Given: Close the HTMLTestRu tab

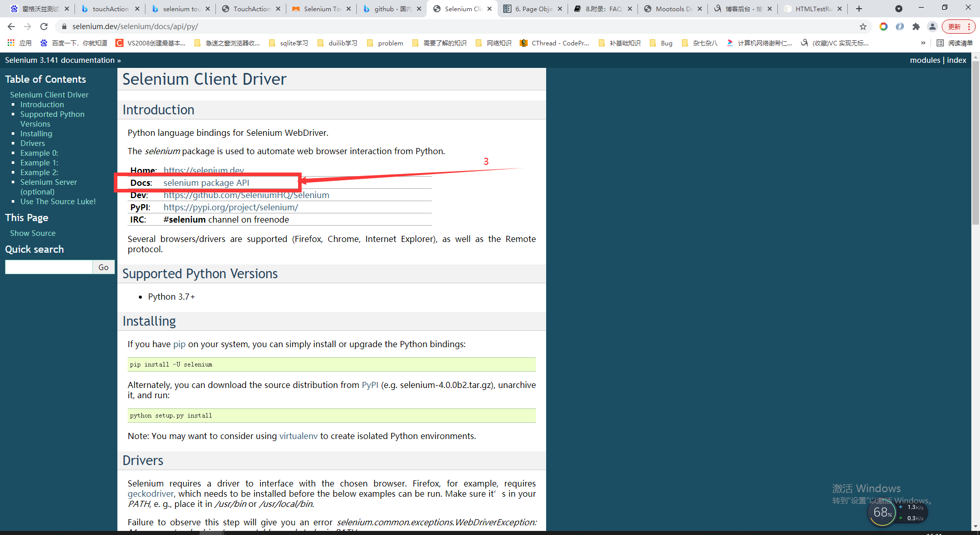Looking at the screenshot, I should (840, 9).
